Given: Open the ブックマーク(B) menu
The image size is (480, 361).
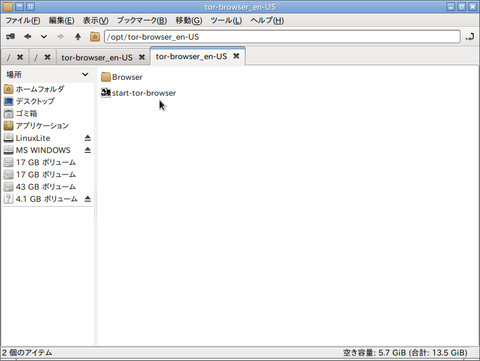Looking at the screenshot, I should click(x=142, y=20).
